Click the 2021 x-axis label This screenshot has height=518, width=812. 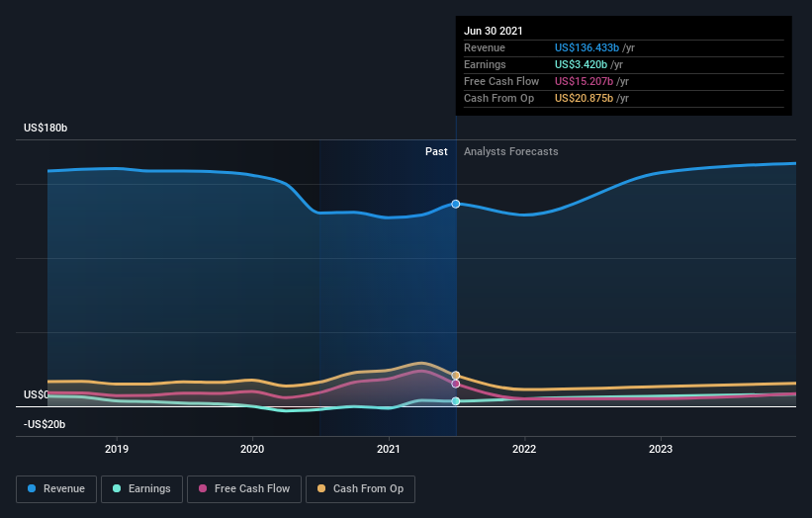click(x=389, y=449)
